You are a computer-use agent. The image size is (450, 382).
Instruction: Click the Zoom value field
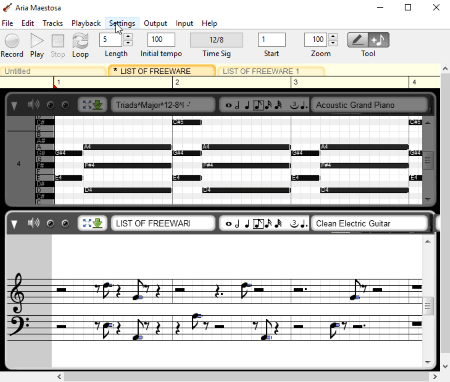[x=316, y=40]
